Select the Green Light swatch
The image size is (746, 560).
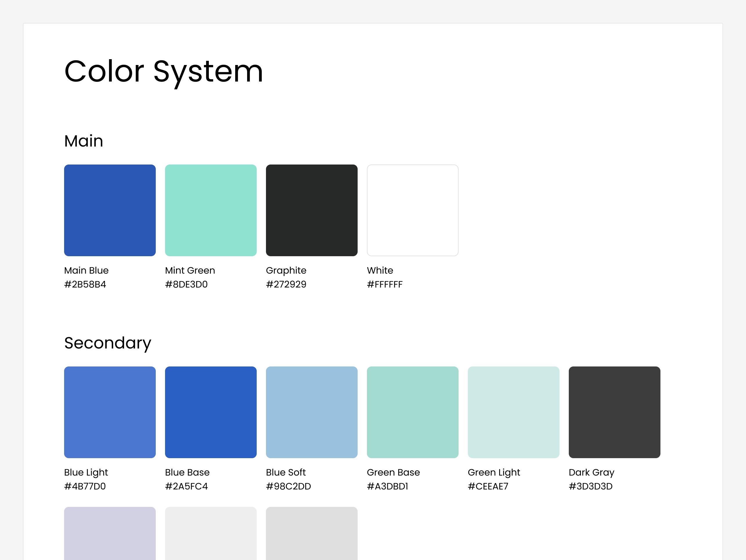(514, 412)
